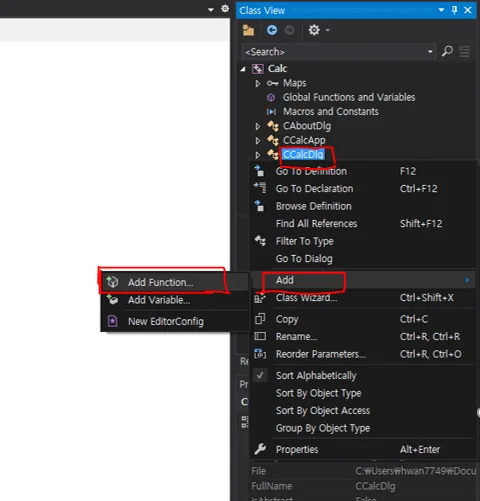Click the blue Back navigation arrow
Viewport: 480px width, 501px height.
(x=272, y=30)
